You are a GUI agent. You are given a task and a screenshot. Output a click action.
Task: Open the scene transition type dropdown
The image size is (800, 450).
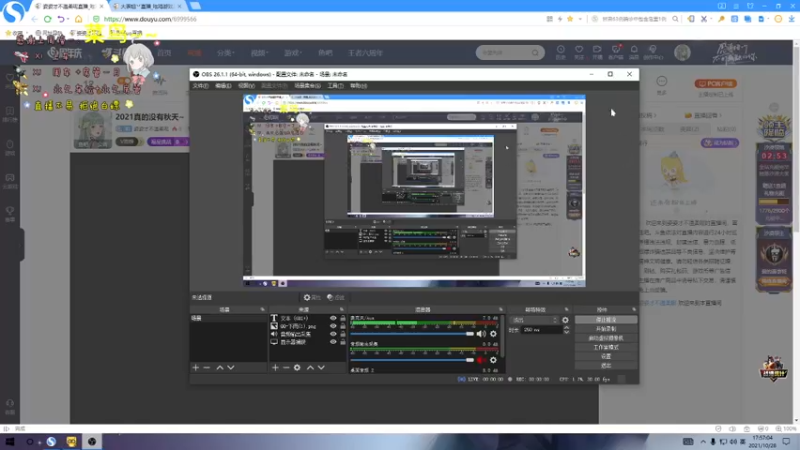[534, 320]
